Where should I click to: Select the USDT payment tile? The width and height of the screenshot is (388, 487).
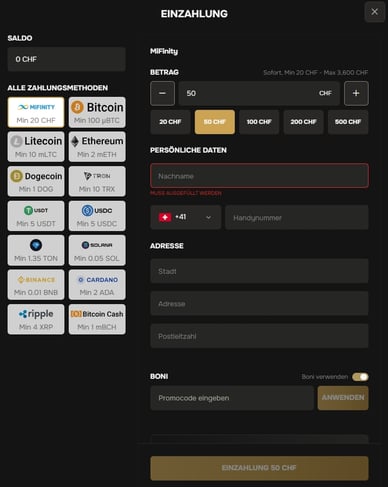point(36,216)
